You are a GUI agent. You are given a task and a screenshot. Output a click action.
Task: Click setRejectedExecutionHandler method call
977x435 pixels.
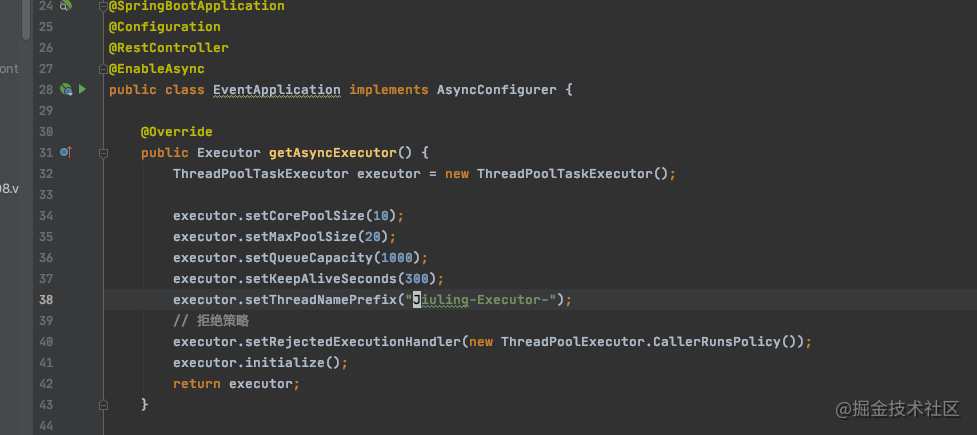click(x=353, y=342)
